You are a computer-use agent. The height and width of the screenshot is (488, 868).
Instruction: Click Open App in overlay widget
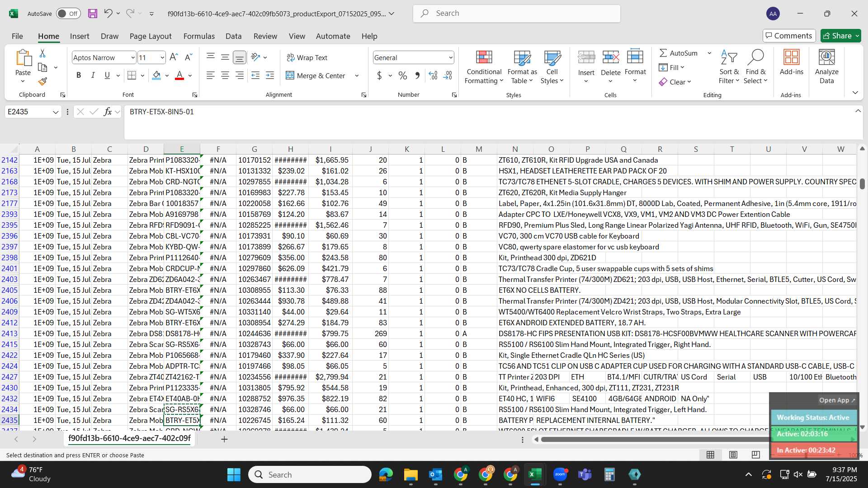[x=837, y=400]
